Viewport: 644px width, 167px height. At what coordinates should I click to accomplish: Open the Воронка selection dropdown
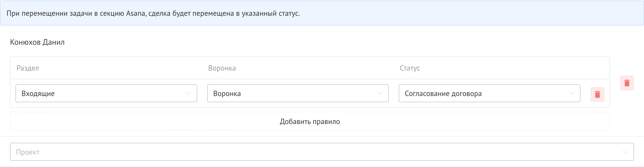[298, 93]
